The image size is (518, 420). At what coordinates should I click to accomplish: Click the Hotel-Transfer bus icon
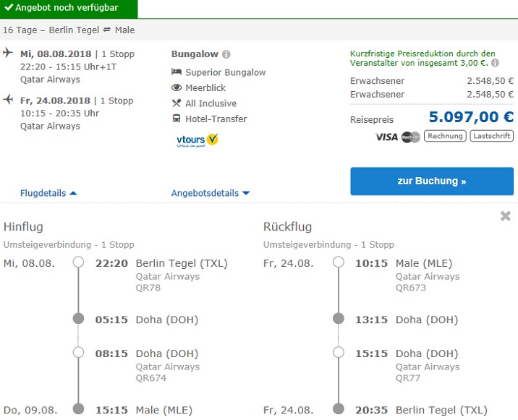177,119
